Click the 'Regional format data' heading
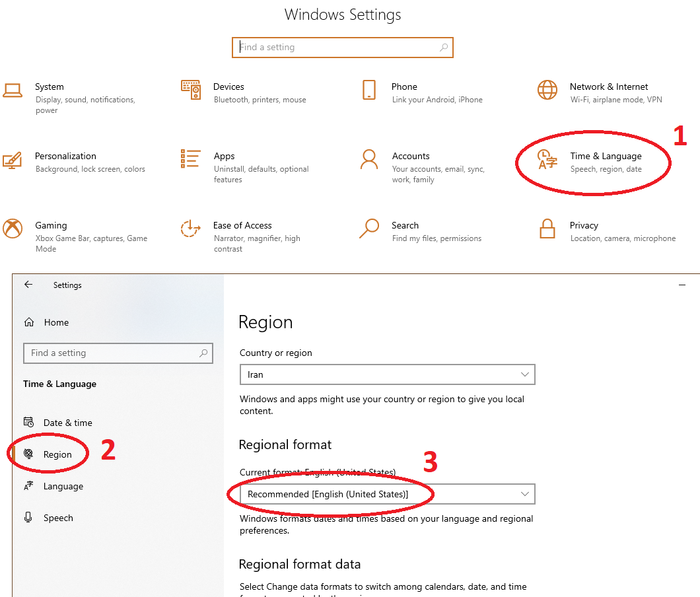 pos(300,564)
